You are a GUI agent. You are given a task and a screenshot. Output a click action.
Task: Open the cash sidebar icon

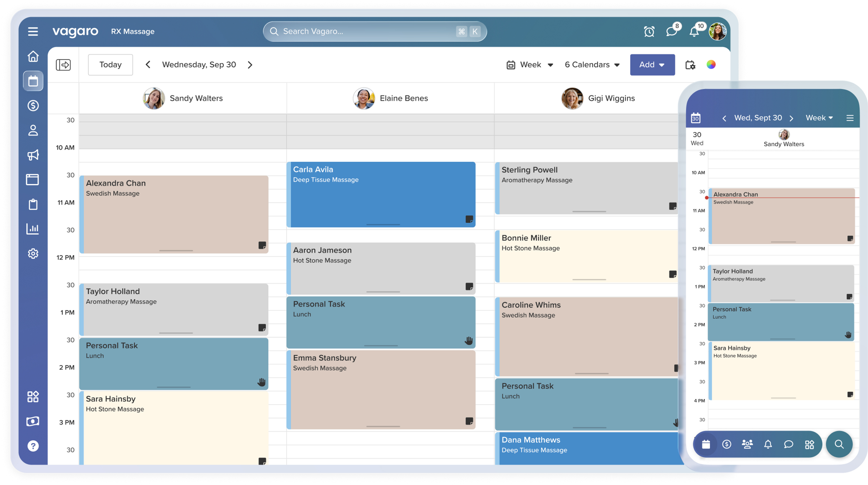(33, 421)
